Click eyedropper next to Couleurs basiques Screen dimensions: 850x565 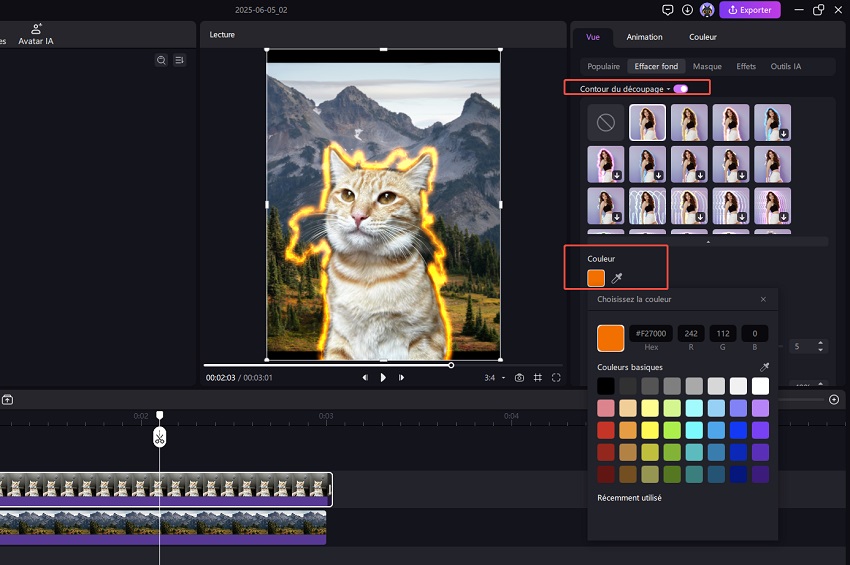tap(764, 367)
